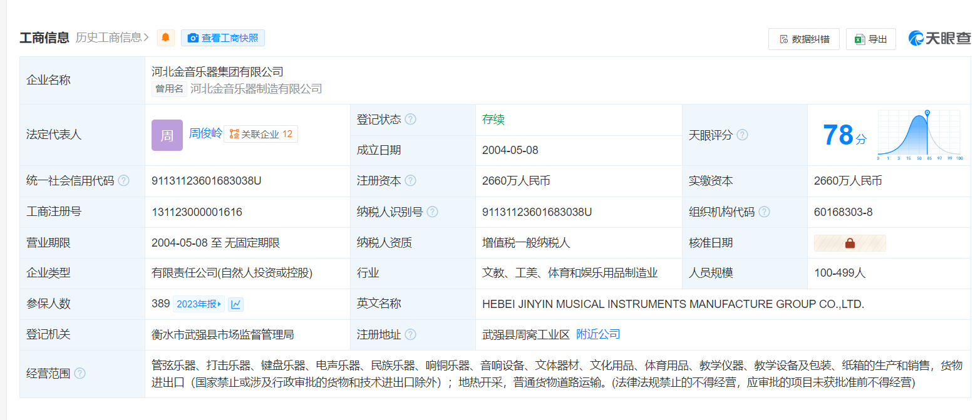
Task: Click insured count 389
Action: point(161,304)
